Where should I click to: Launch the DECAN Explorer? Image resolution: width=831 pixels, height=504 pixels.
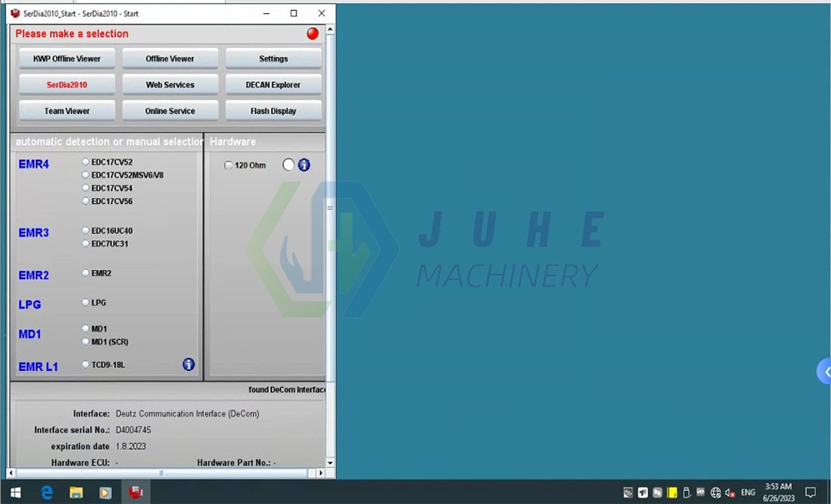coord(273,84)
